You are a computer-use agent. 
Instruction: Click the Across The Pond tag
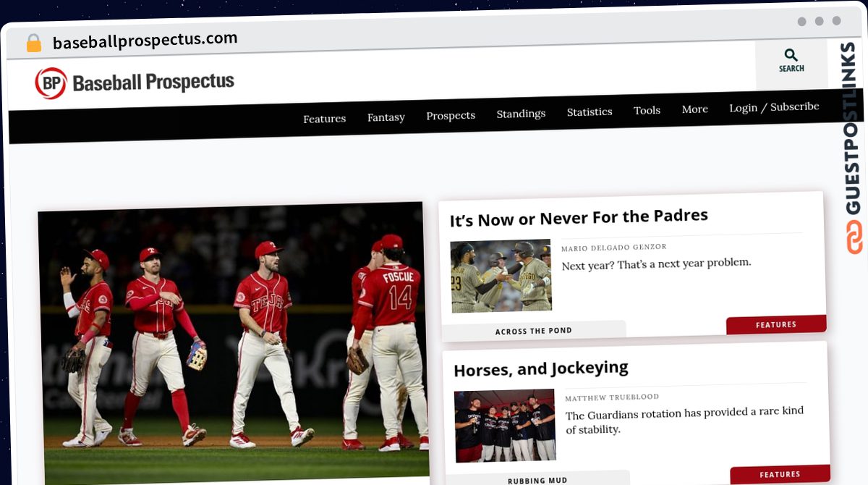(534, 331)
